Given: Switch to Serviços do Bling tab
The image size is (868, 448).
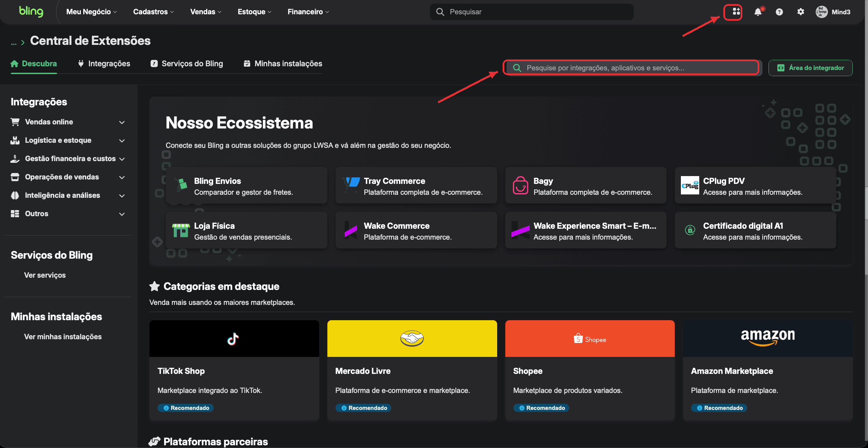Looking at the screenshot, I should point(187,64).
